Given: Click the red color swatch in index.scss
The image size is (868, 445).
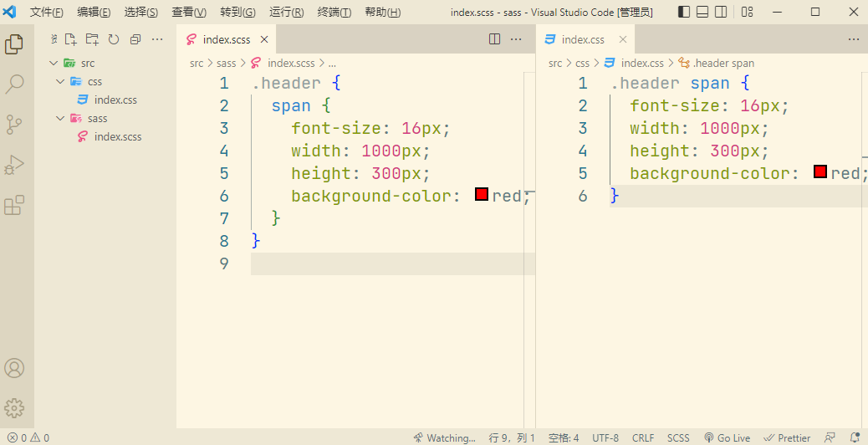Looking at the screenshot, I should pos(482,195).
